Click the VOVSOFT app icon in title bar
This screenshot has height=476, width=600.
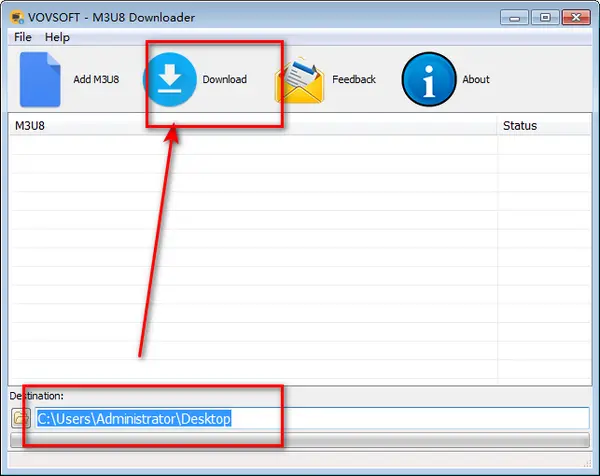pos(17,17)
